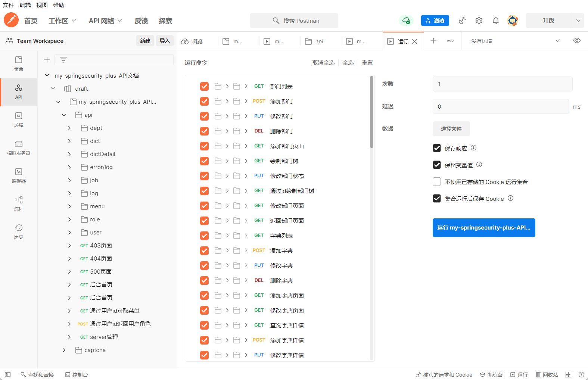Click the filter icon in the sidebar
The width and height of the screenshot is (588, 380).
tap(63, 60)
